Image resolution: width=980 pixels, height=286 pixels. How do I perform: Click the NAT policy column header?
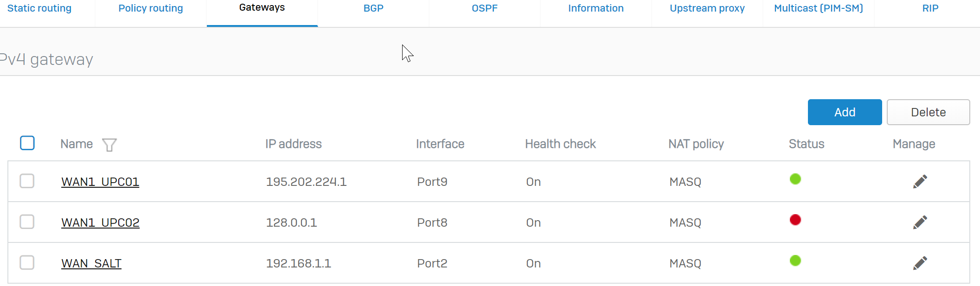pyautogui.click(x=696, y=144)
